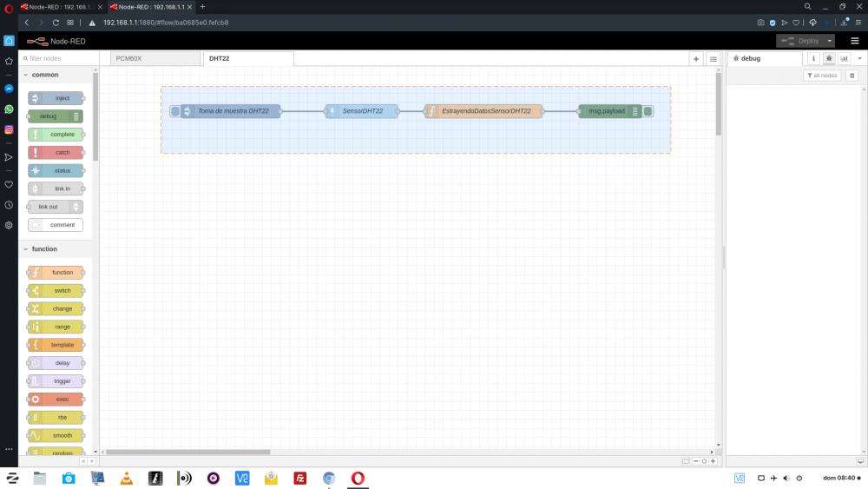This screenshot has height=489, width=868.
Task: Collapse the palette with the up arrow
Action: [83, 461]
